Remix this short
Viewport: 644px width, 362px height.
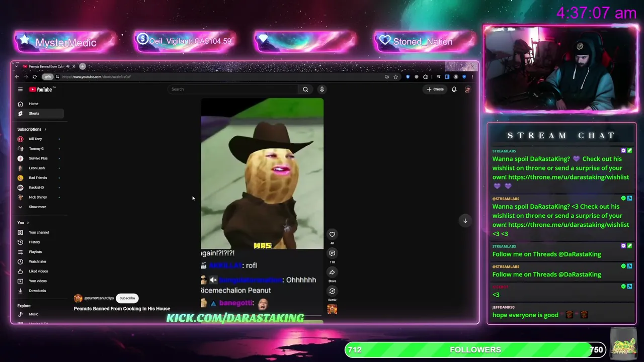coord(332,291)
